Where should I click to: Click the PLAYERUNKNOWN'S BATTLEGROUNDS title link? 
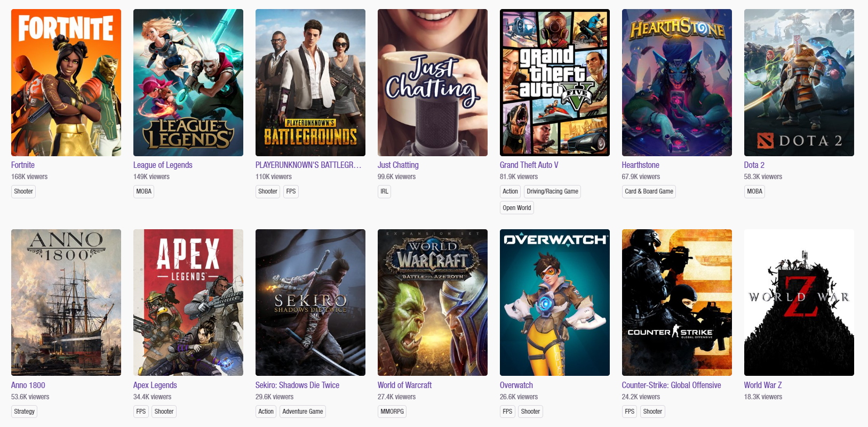pyautogui.click(x=308, y=165)
